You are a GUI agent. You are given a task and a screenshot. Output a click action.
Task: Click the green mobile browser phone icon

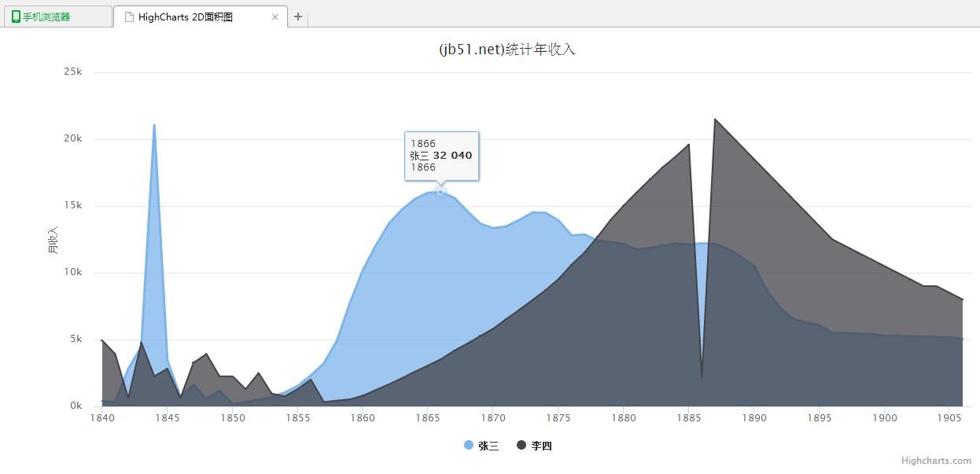16,17
